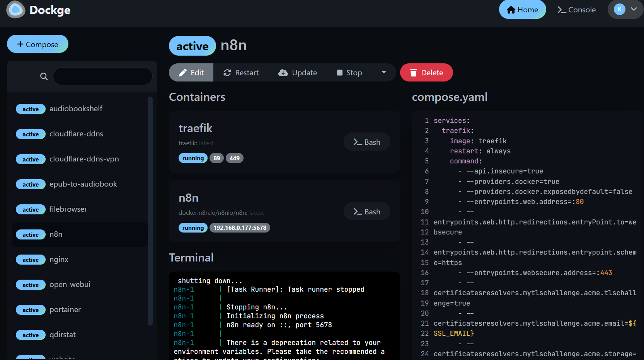Open the Console page
This screenshot has height=360, width=644.
pos(576,10)
